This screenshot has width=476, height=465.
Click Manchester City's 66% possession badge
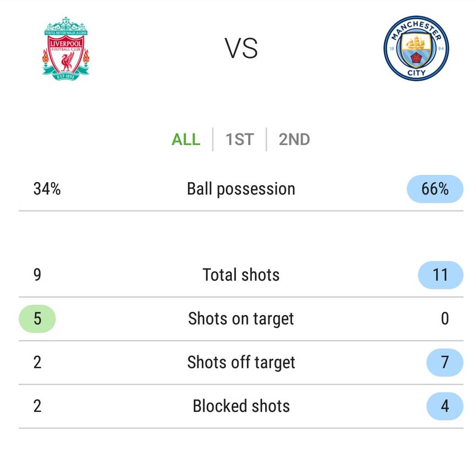point(435,189)
